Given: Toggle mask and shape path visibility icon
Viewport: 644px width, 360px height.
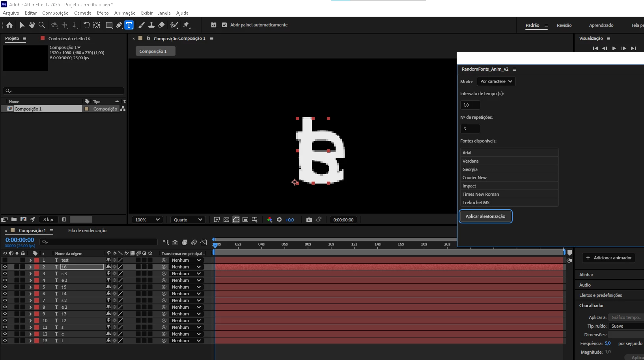Looking at the screenshot, I should (236, 219).
